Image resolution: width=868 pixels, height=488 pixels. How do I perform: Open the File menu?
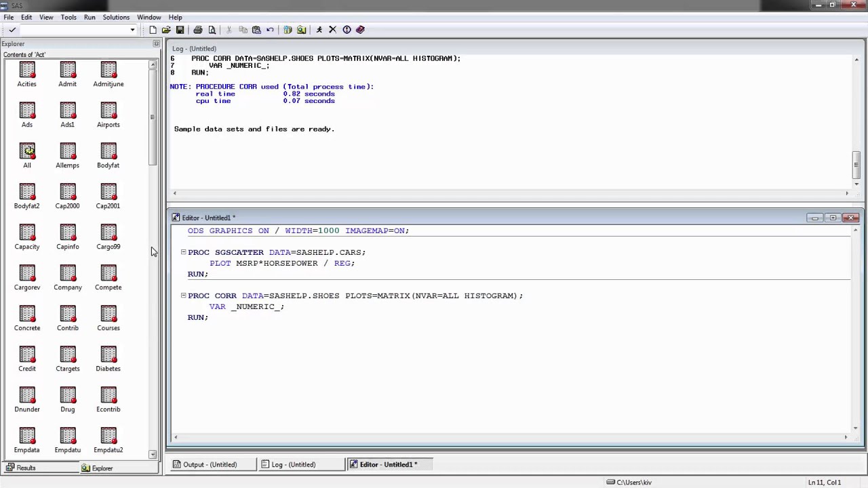click(9, 17)
